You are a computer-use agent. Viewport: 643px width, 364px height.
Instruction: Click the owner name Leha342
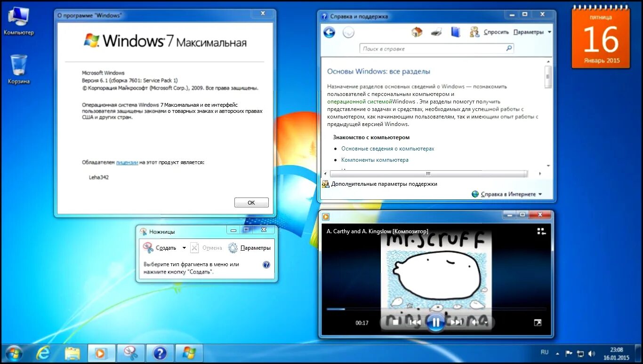coord(99,177)
